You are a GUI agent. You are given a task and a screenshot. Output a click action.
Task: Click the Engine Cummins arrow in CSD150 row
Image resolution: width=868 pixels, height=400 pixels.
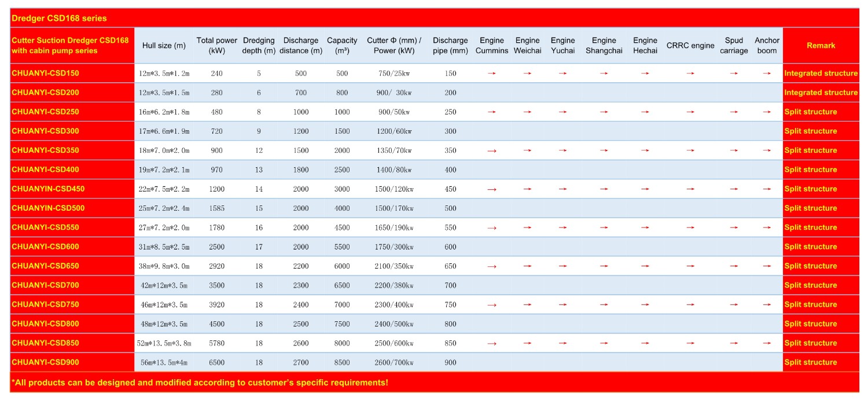click(x=491, y=74)
